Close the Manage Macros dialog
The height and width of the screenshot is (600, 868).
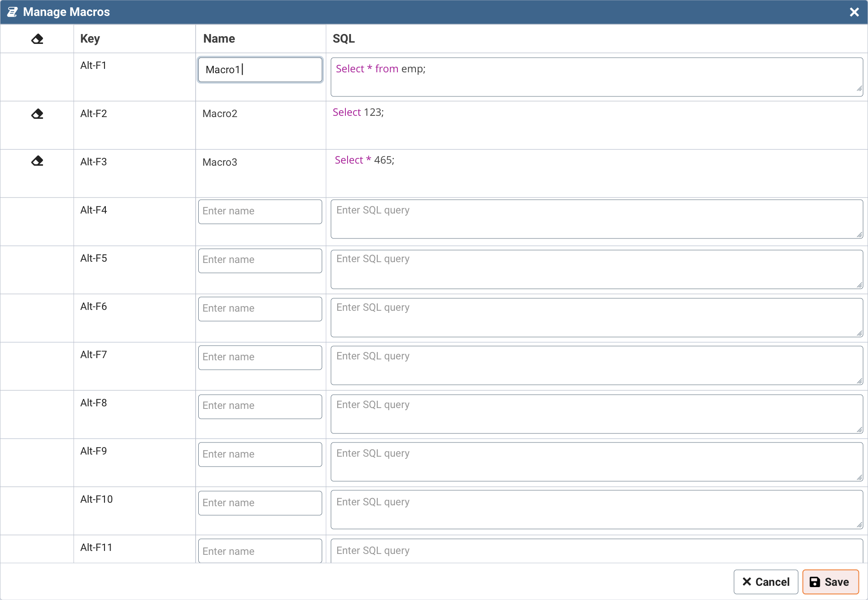click(x=854, y=12)
